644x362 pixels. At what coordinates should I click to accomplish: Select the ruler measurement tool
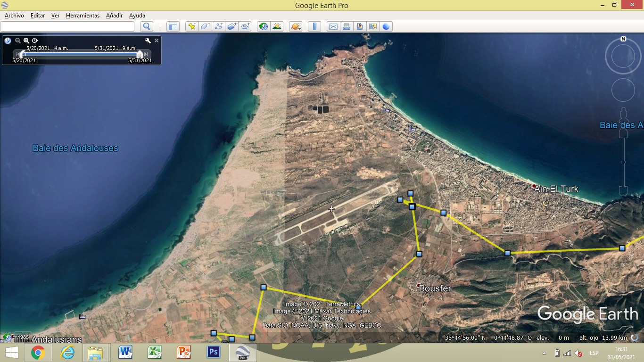pyautogui.click(x=314, y=26)
